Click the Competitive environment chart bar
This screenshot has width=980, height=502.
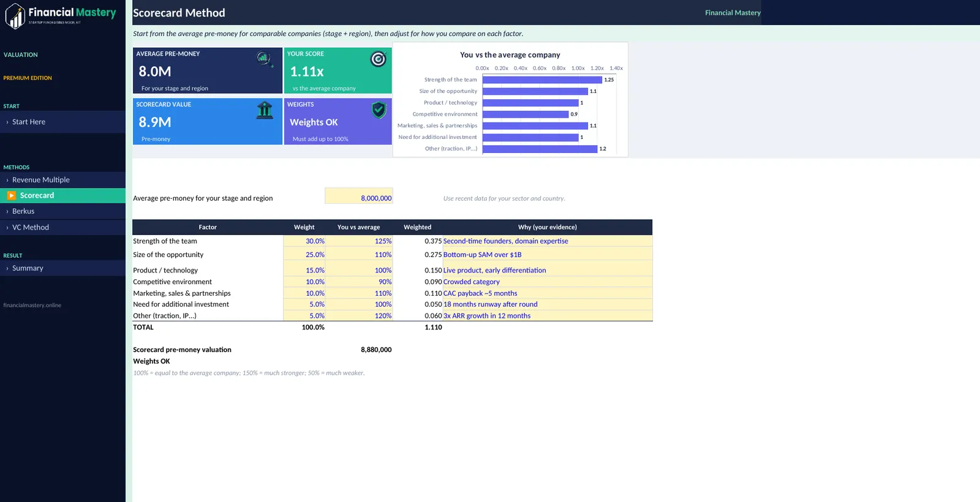[526, 114]
